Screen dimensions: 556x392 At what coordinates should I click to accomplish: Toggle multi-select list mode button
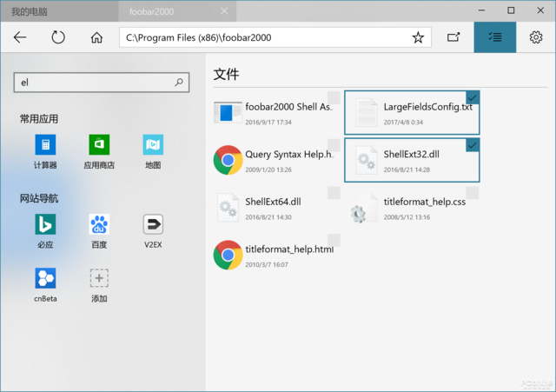(495, 37)
